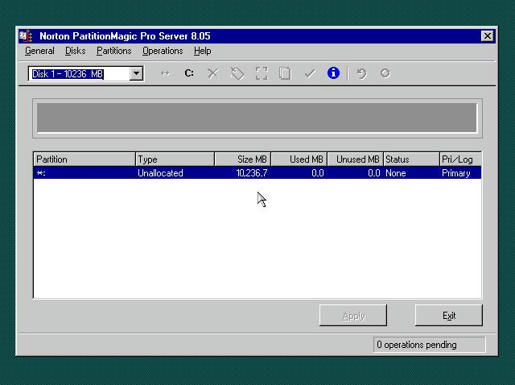Open the General menu
Image resolution: width=515 pixels, height=385 pixels.
click(40, 51)
